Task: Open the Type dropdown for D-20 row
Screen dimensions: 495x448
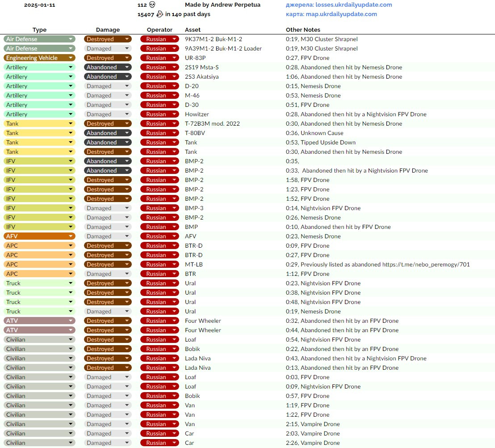Action: [x=39, y=86]
